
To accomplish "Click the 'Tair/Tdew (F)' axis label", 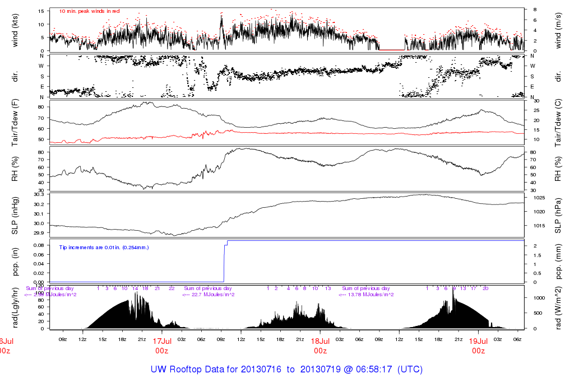I will 15,123.
